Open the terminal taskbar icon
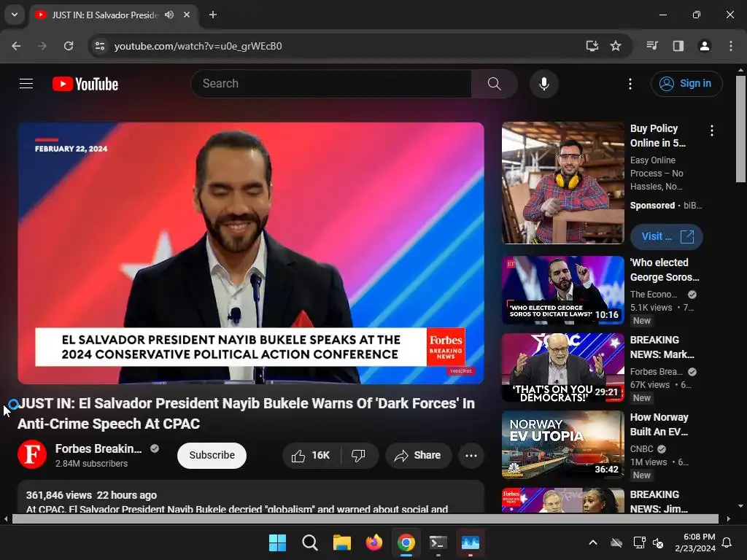 (438, 542)
